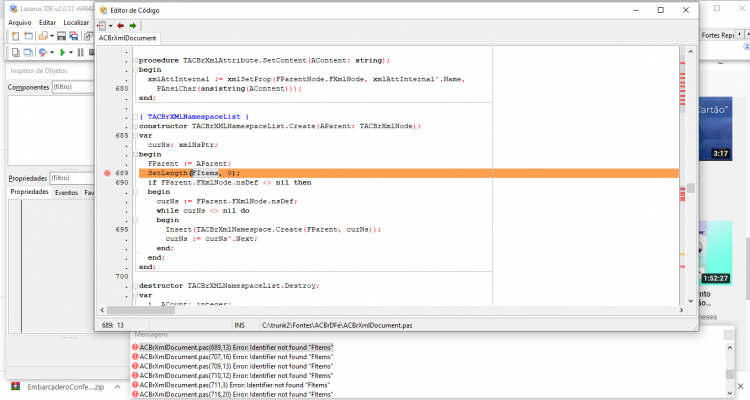This screenshot has width=750, height=400.
Task: Click the code editor vertical scrollbar down arrow
Action: coord(691,301)
